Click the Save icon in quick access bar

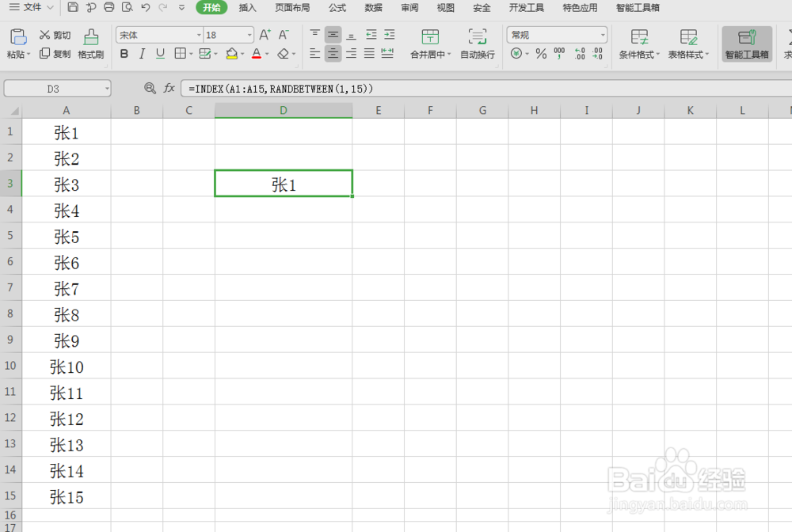(73, 7)
